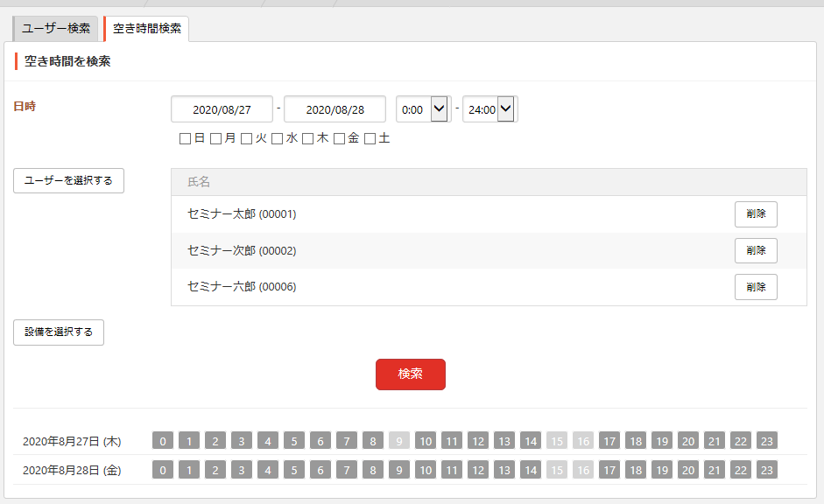
Task: Click the start date field 2020/08/27
Action: 222,109
